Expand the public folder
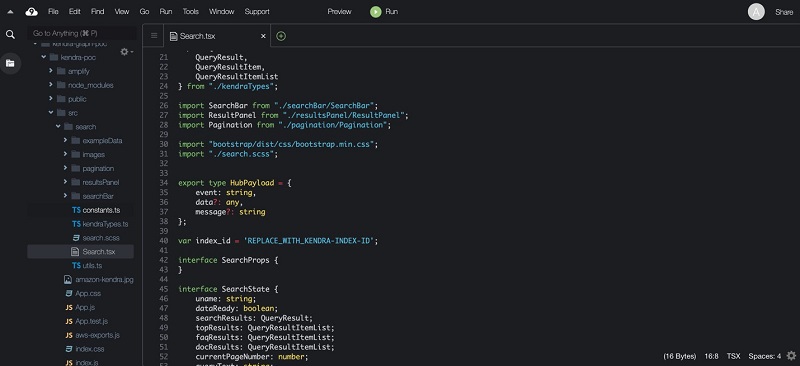800x366 pixels. tap(51, 99)
